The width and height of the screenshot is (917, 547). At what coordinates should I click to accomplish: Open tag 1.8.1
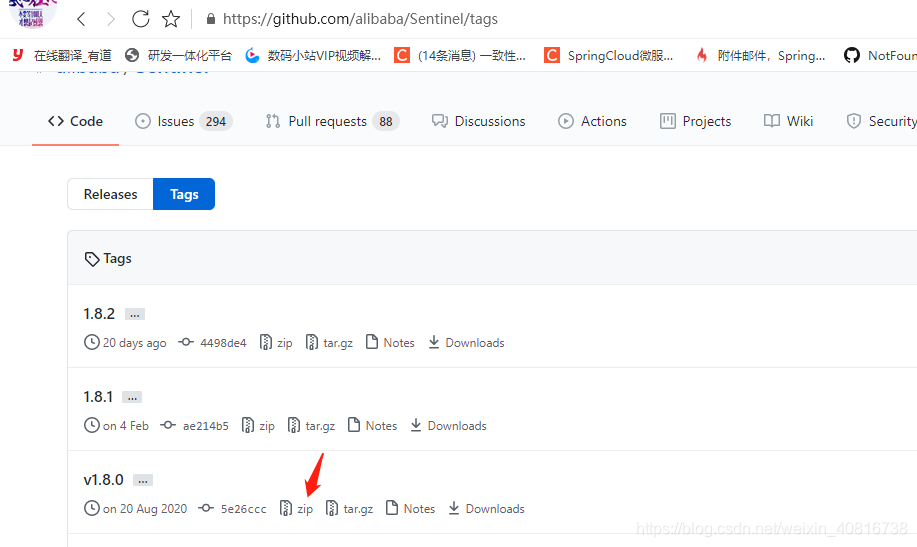click(98, 397)
